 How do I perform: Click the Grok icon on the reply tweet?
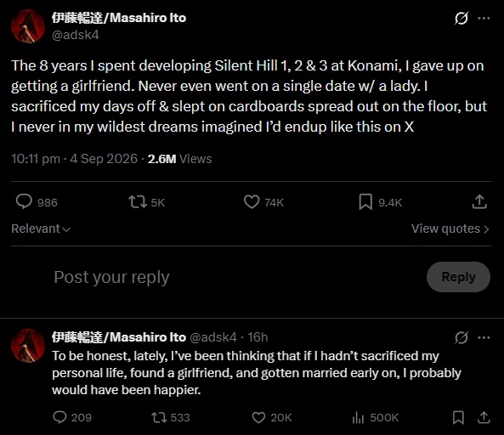click(x=462, y=337)
